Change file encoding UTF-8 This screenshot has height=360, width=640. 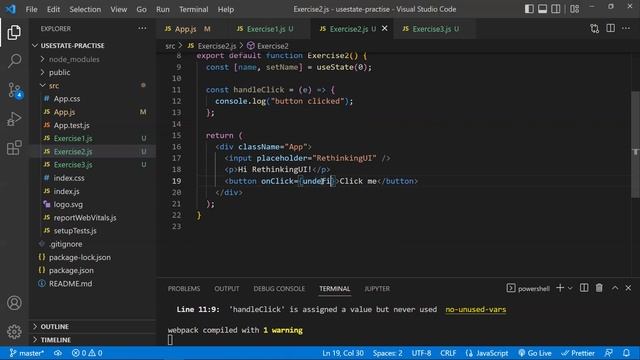click(421, 353)
